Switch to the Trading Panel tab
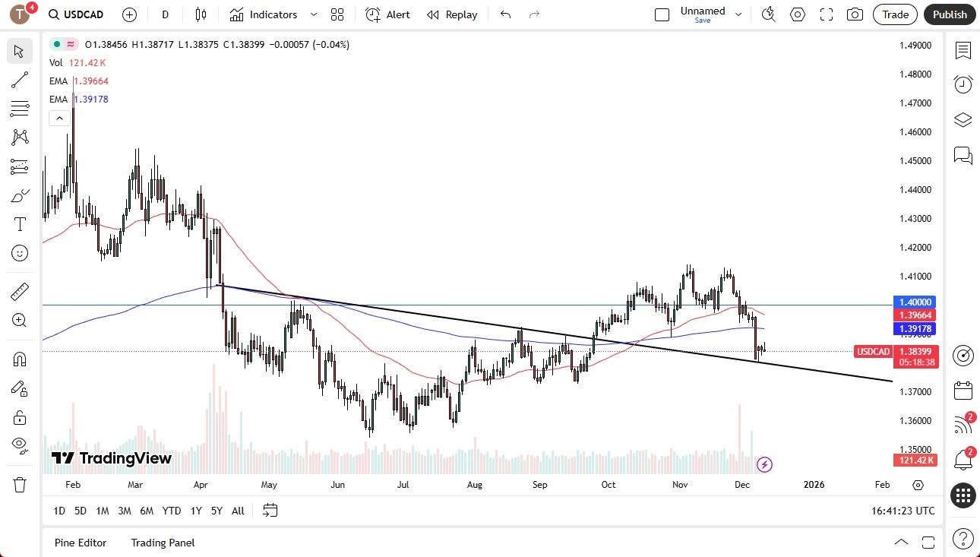The height and width of the screenshot is (557, 980). pos(162,543)
